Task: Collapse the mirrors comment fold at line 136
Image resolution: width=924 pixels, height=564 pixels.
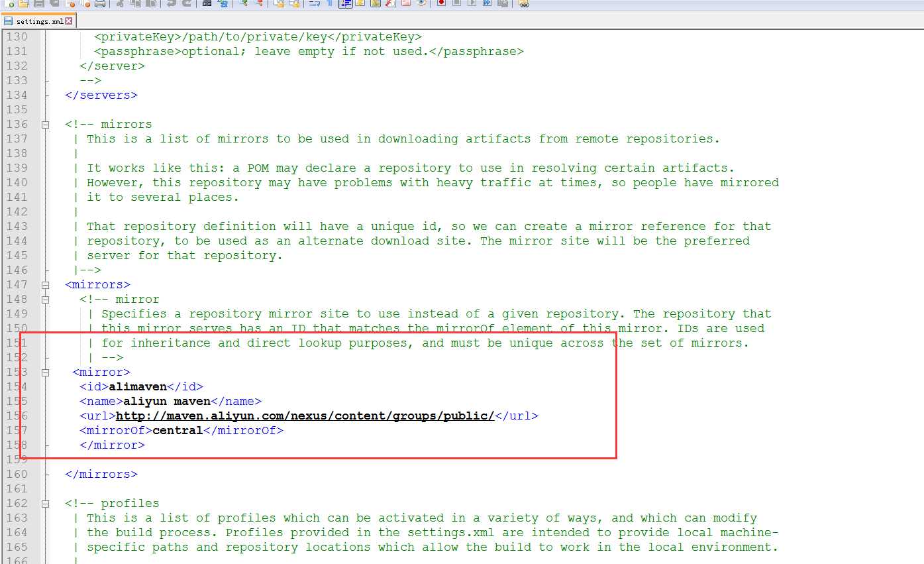Action: (x=45, y=124)
